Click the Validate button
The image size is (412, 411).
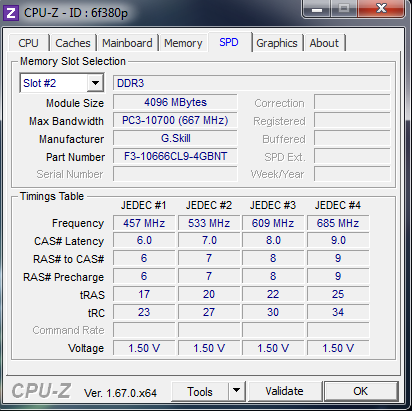pyautogui.click(x=284, y=391)
